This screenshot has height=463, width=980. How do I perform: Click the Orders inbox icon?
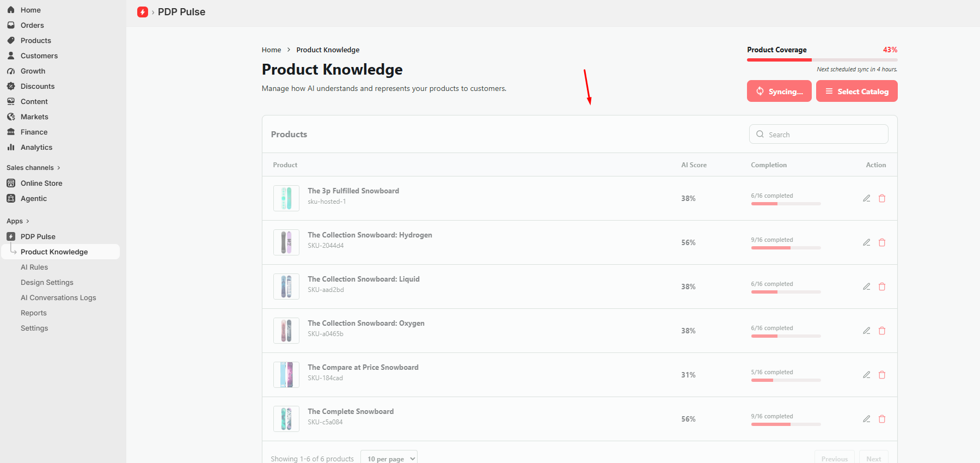point(11,25)
